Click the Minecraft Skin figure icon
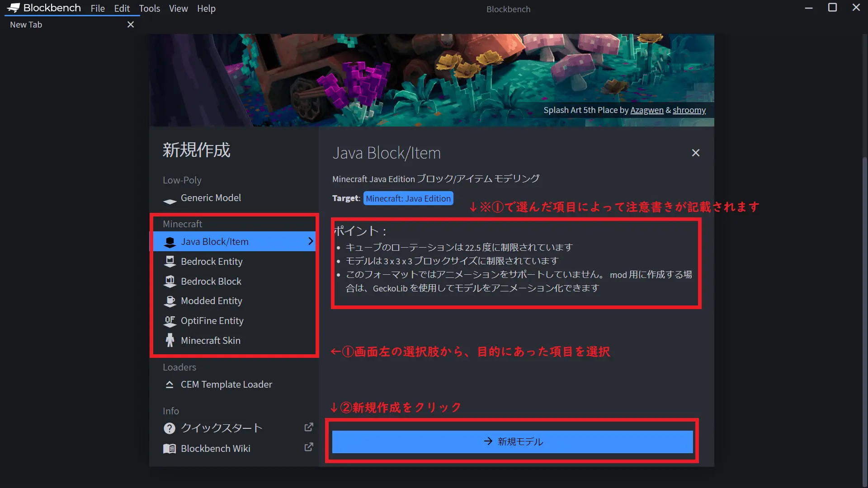This screenshot has height=488, width=868. coord(170,340)
